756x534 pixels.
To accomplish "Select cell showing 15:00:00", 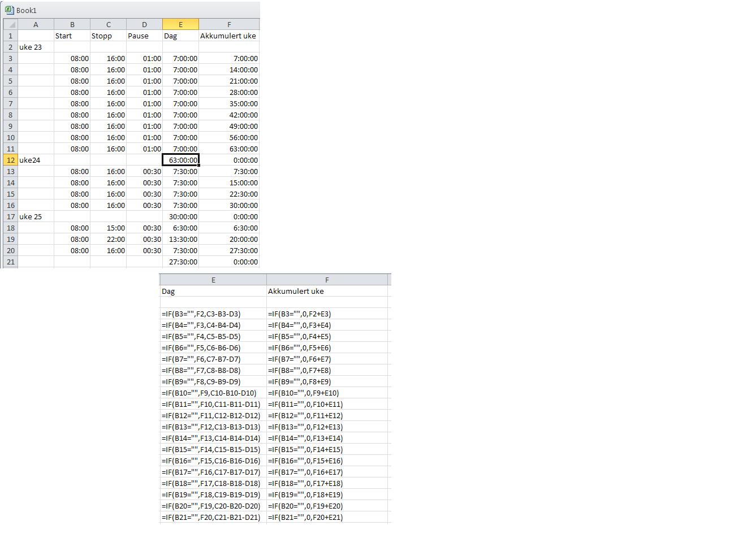I will (x=229, y=183).
